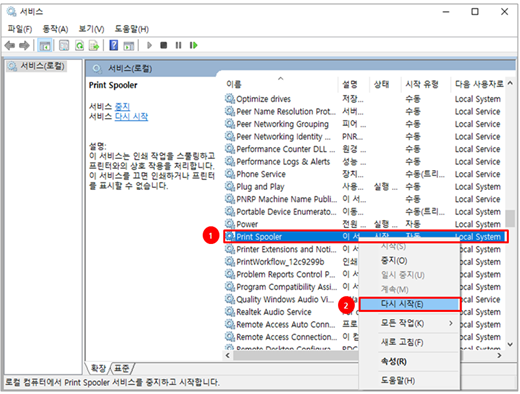The width and height of the screenshot is (520, 394).
Task: Click the Refresh toolbar icon
Action: tap(79, 45)
